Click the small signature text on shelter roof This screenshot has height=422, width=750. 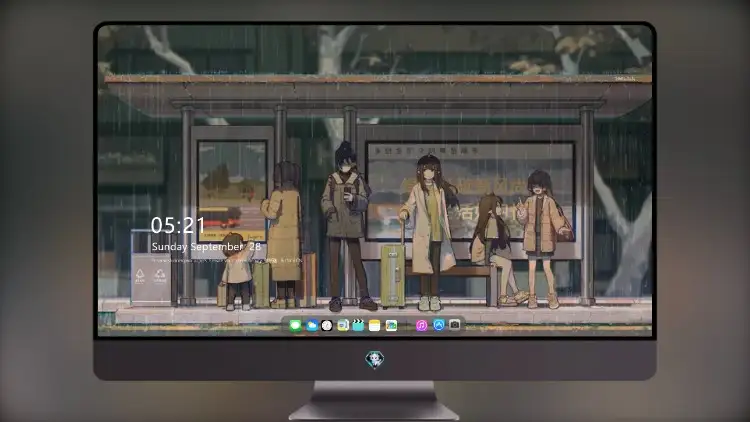(x=625, y=78)
